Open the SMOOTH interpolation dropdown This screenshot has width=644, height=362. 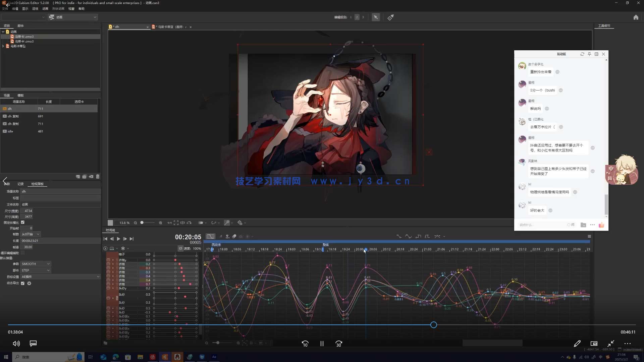(36, 264)
